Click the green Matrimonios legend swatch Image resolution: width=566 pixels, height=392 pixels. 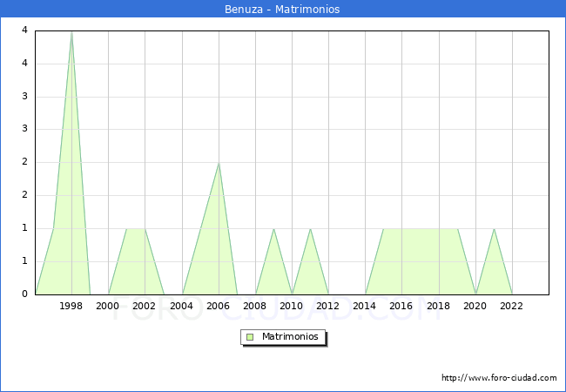tap(250, 337)
